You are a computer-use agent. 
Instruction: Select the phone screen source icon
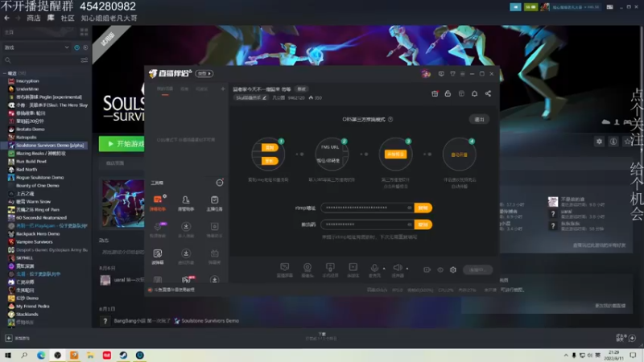tap(330, 268)
